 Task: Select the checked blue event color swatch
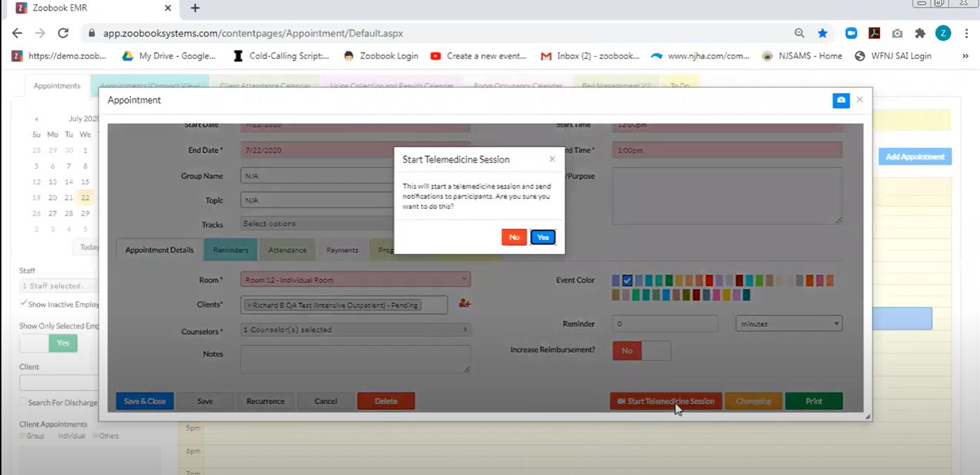pos(627,280)
